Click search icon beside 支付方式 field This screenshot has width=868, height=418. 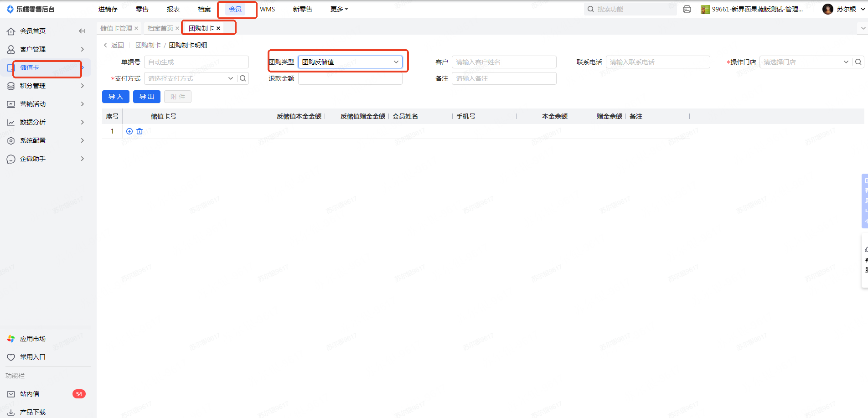coord(243,78)
